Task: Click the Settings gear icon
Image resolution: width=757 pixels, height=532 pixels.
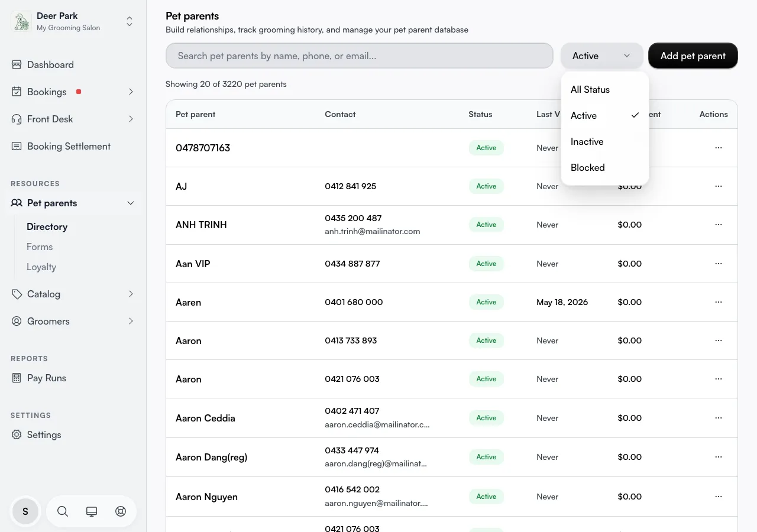Action: pos(17,434)
